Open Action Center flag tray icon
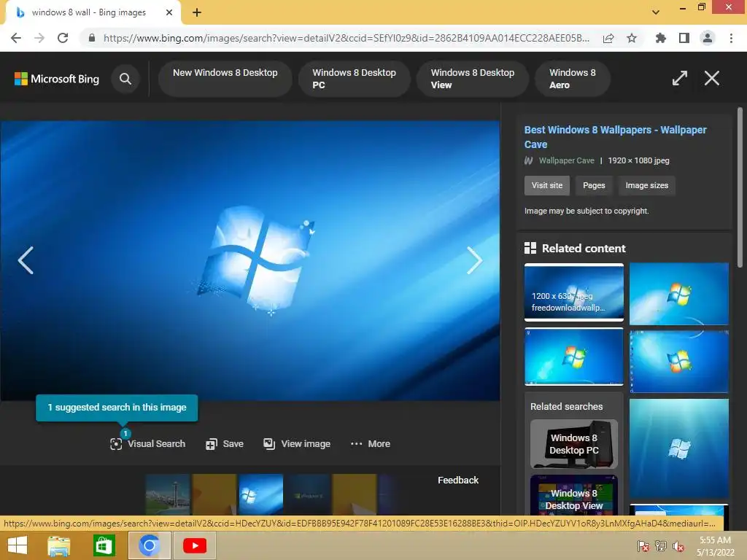The width and height of the screenshot is (747, 560). click(x=643, y=545)
